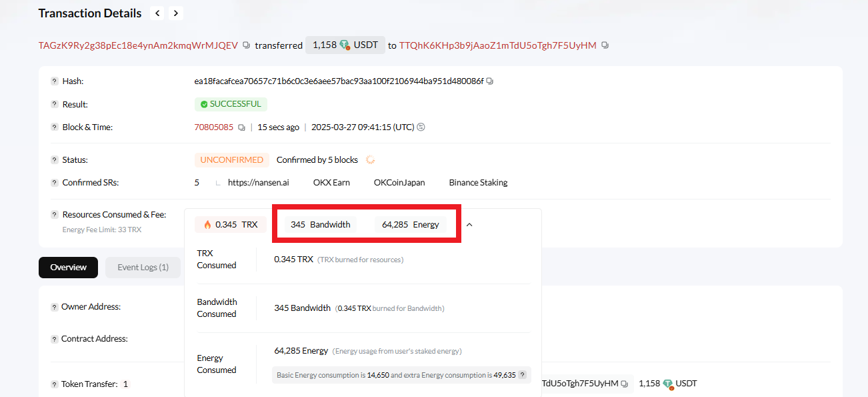
Task: Click the transaction hash text
Action: click(339, 81)
